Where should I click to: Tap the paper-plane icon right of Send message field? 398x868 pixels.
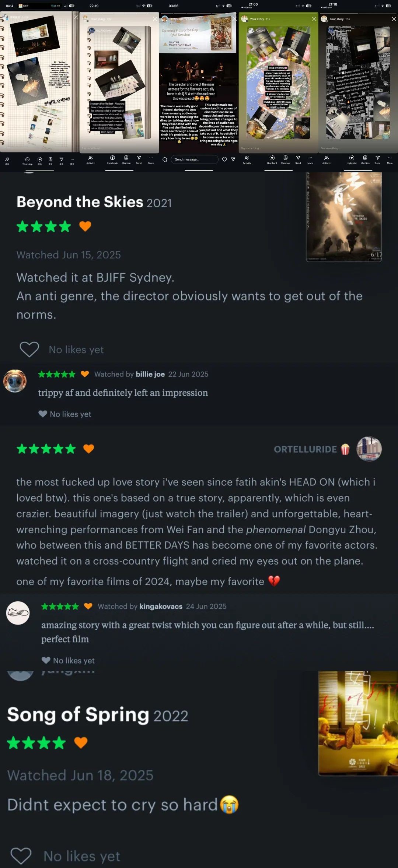[233, 159]
